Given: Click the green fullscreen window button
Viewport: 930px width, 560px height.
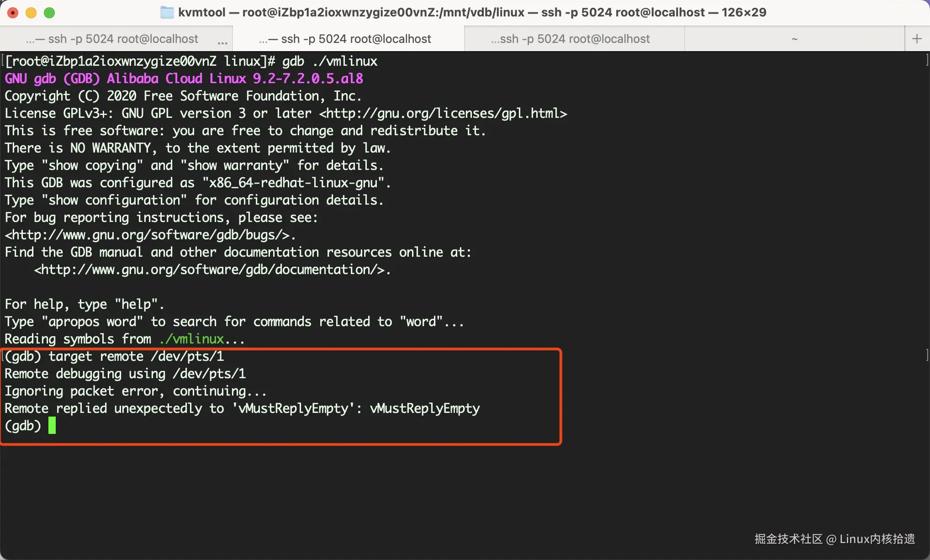Looking at the screenshot, I should [49, 13].
